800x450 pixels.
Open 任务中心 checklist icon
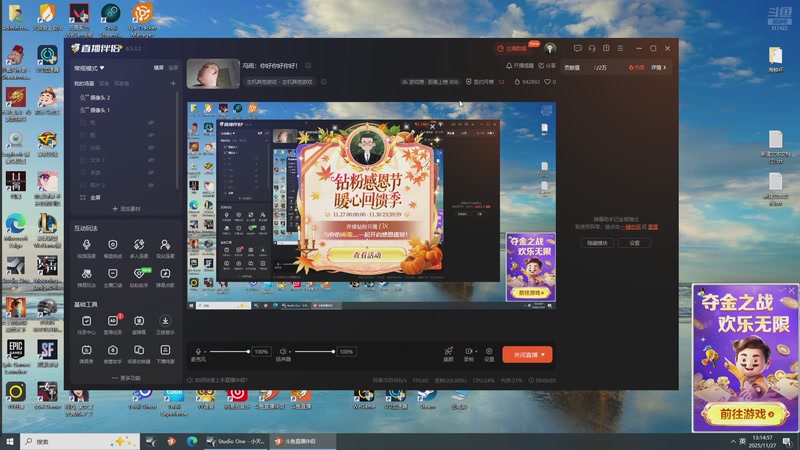[87, 321]
